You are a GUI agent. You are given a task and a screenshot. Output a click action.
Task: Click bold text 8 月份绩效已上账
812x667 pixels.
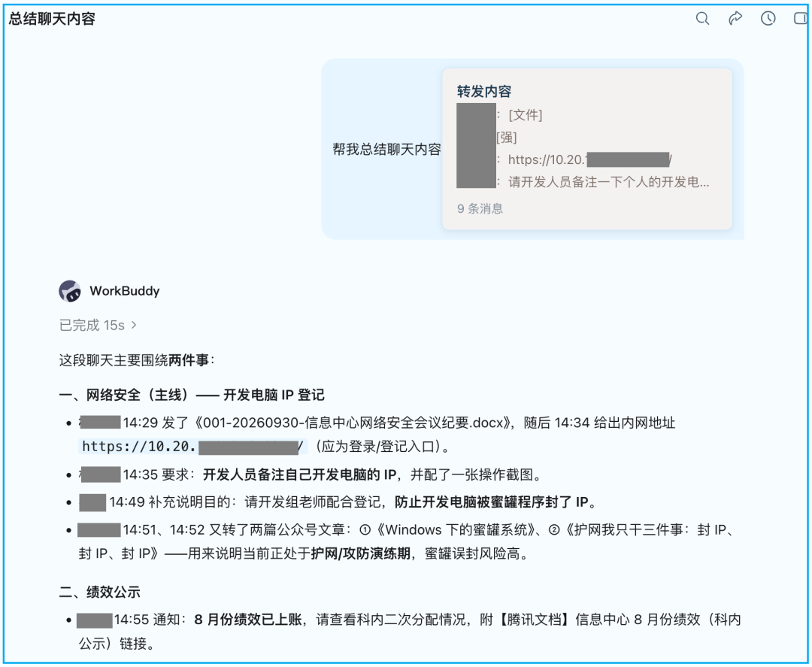[247, 620]
